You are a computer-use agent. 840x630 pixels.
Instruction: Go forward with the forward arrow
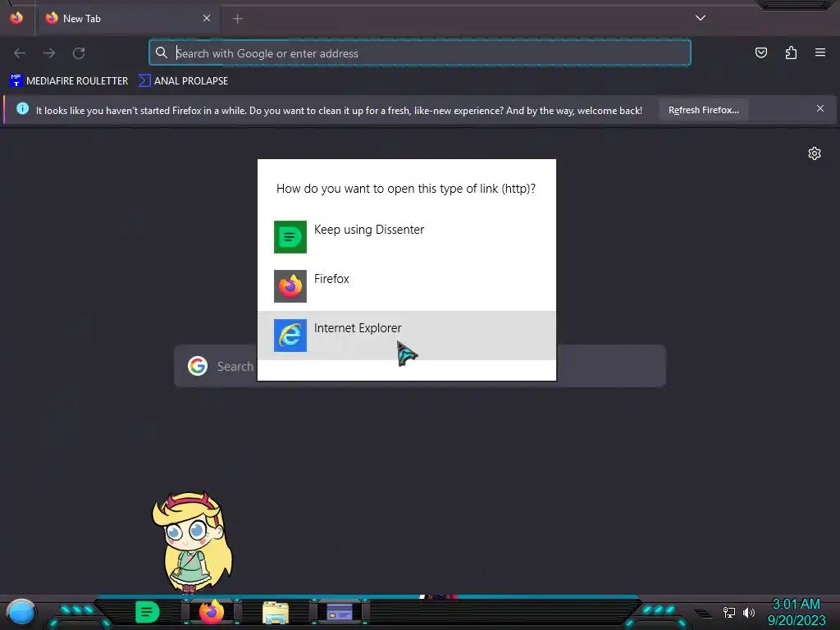coord(49,53)
